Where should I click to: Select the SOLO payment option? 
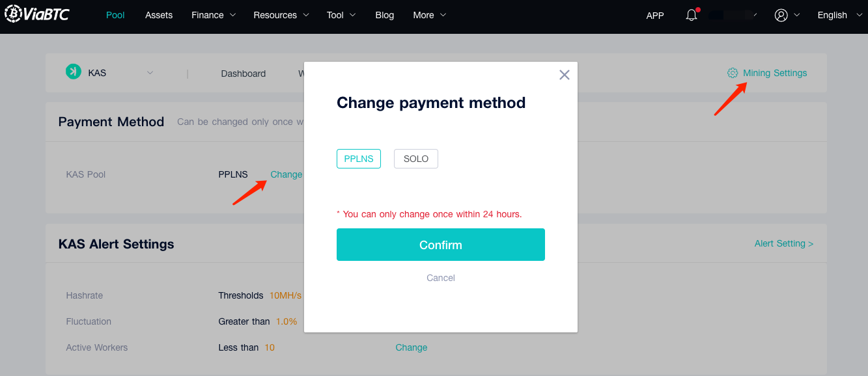point(416,159)
